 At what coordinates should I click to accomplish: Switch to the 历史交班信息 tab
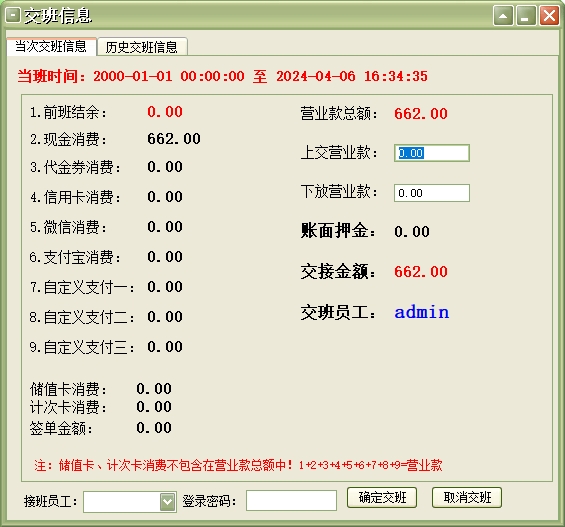tap(142, 47)
